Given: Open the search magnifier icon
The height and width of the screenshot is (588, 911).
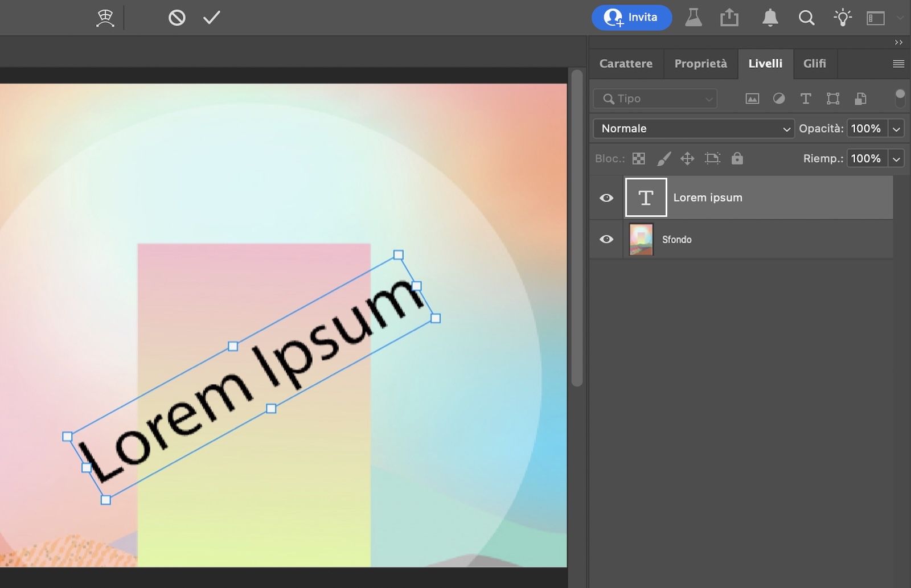Looking at the screenshot, I should 806,18.
